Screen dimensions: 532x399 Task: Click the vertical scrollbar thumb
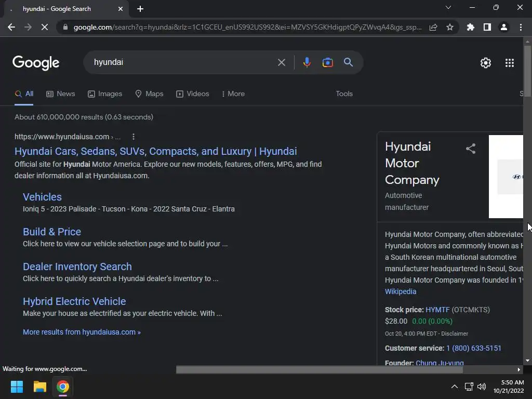coord(527,70)
